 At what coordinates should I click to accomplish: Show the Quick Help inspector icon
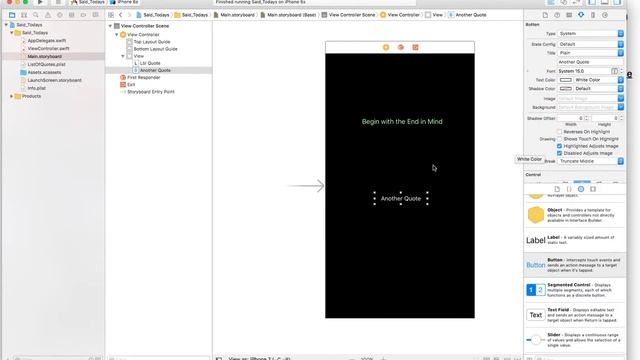click(557, 15)
